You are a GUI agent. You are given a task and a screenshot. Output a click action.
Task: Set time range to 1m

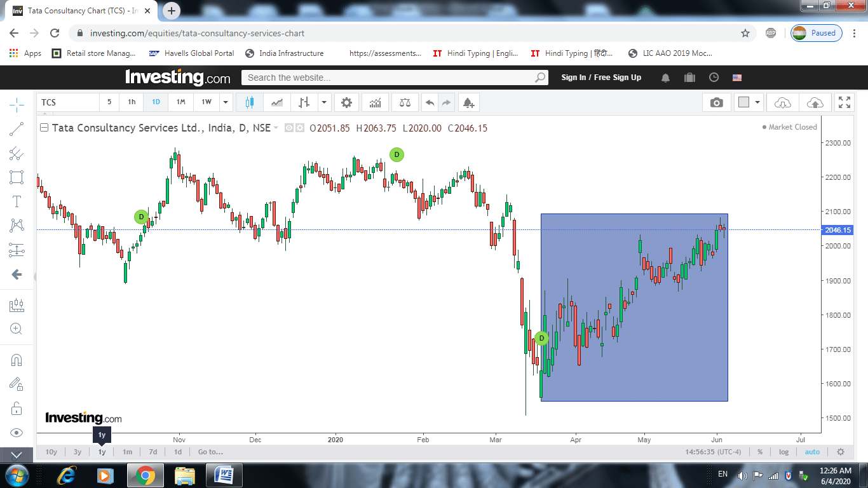(x=127, y=452)
